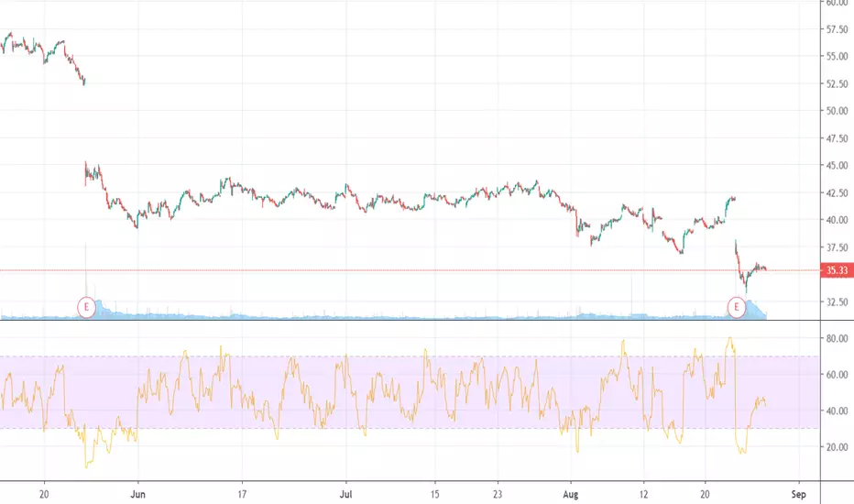This screenshot has width=854, height=504.
Task: Click the 42.50 price axis label
Action: click(837, 192)
